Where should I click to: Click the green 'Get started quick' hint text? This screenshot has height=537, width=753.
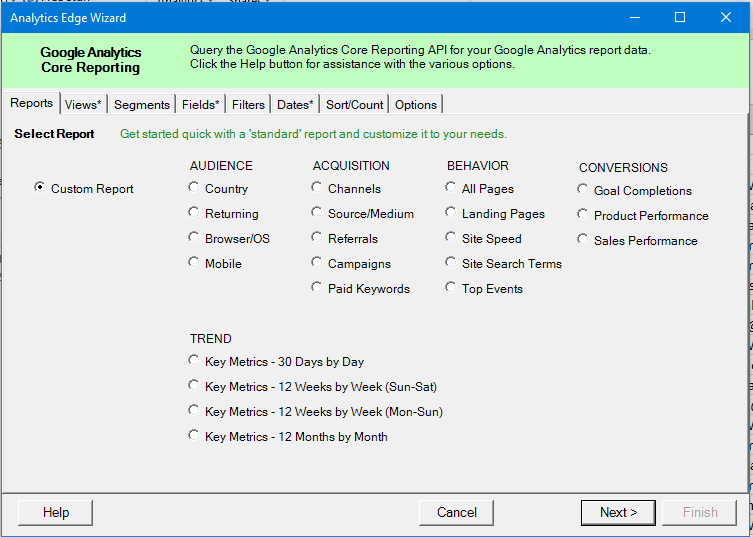click(313, 134)
